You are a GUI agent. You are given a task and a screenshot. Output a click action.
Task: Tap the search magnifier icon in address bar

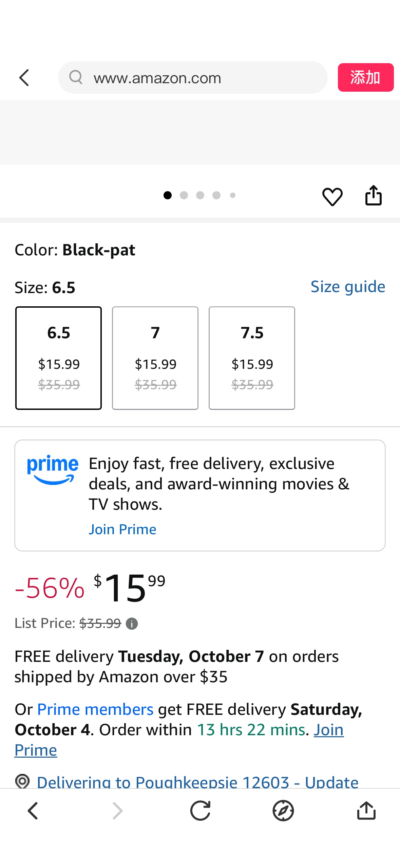click(x=76, y=77)
